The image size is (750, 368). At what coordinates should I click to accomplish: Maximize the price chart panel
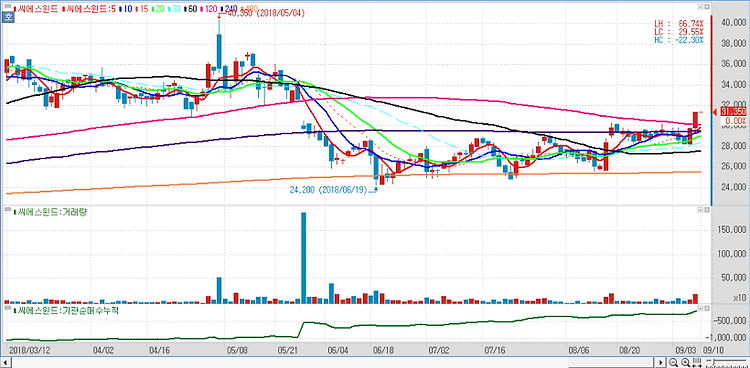click(x=700, y=8)
